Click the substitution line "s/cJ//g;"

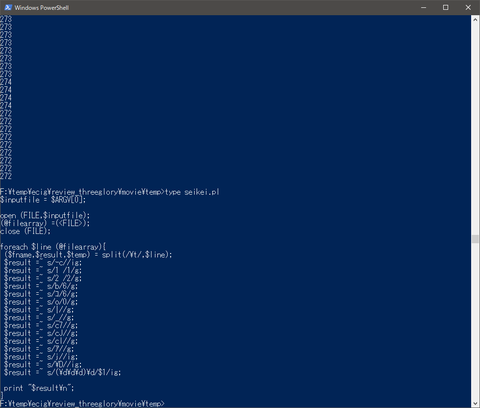click(41, 333)
